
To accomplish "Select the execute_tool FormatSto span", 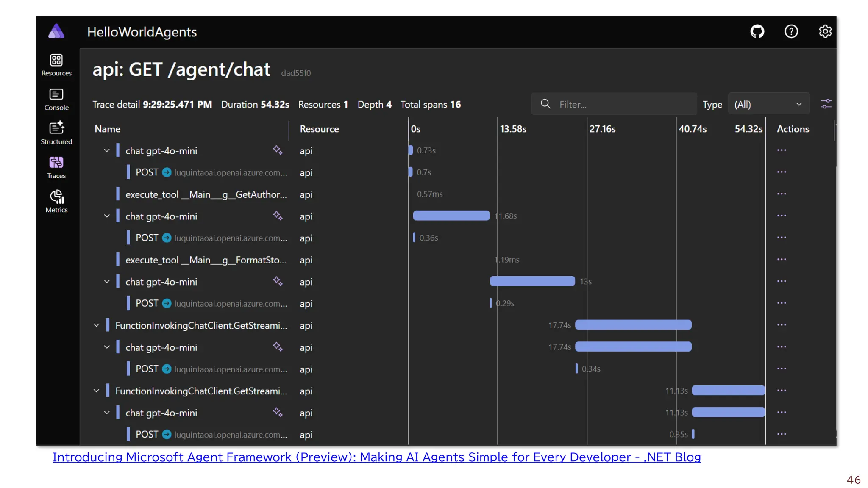I will pyautogui.click(x=206, y=260).
